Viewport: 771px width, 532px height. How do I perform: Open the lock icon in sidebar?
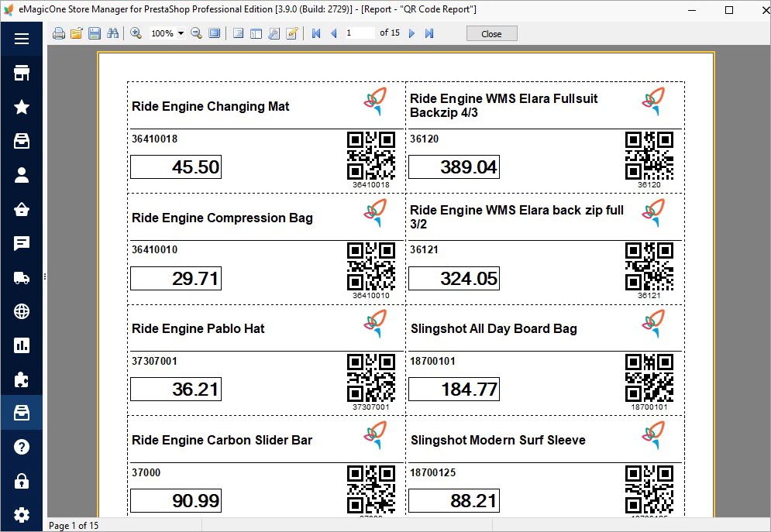(x=22, y=481)
